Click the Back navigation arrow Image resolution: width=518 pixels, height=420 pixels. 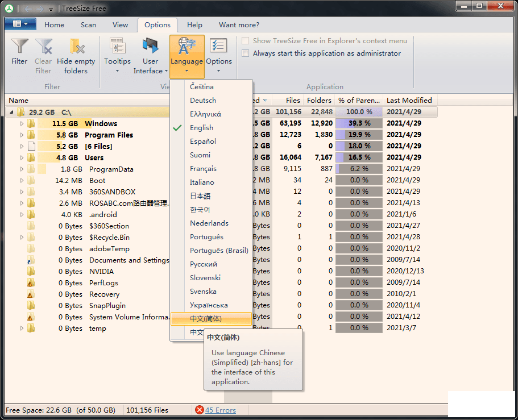(28, 9)
